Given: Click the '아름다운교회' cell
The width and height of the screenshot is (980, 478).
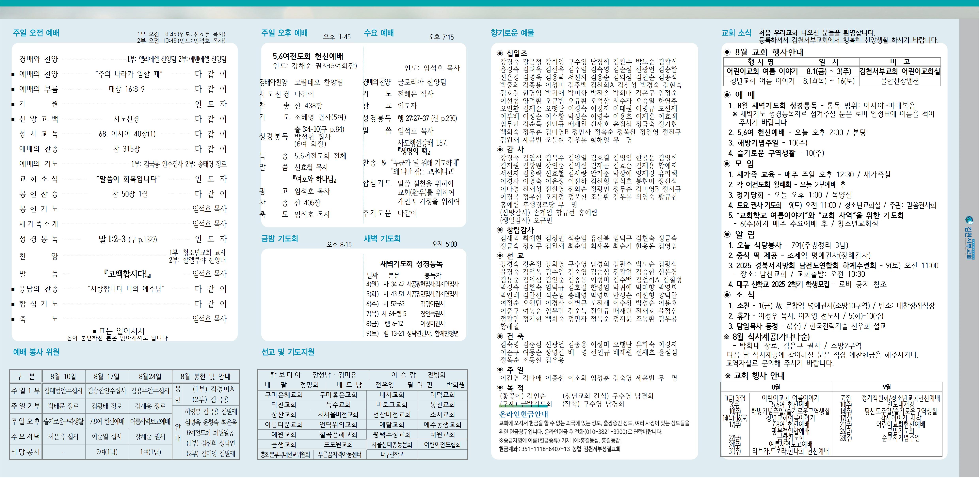Looking at the screenshot, I should tap(284, 424).
